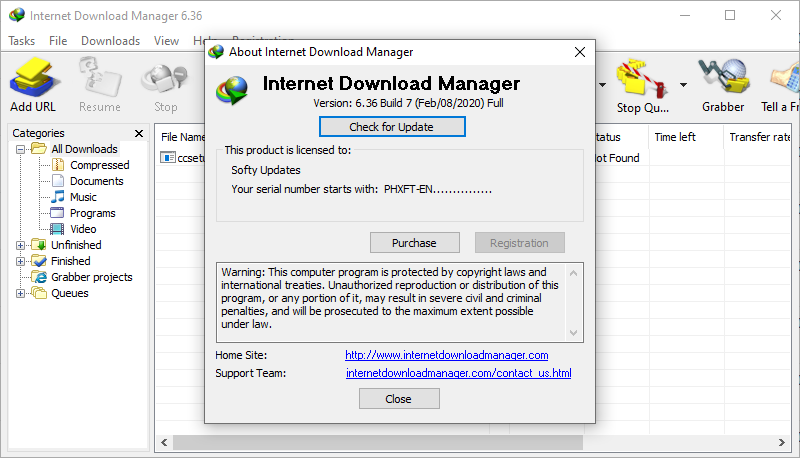Collapse the All Downloads tree node
The height and width of the screenshot is (458, 800).
coord(20,149)
